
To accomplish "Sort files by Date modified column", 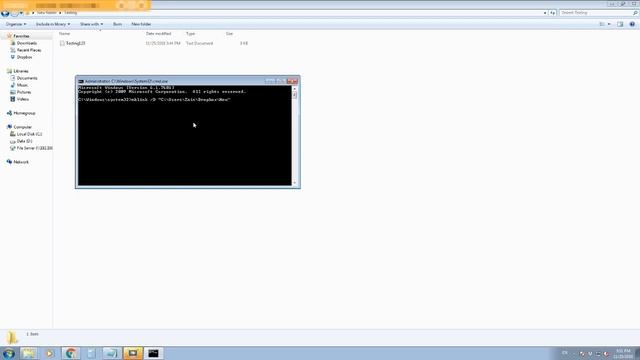I will (158, 33).
